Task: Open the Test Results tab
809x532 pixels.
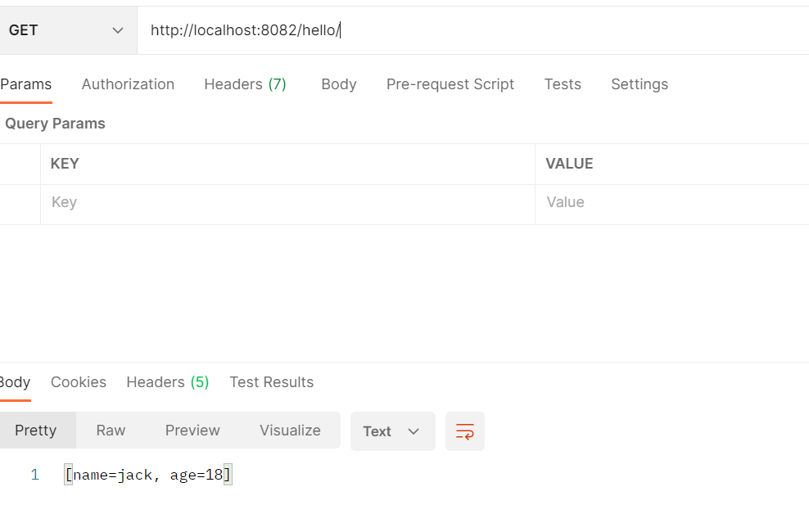Action: coord(271,382)
